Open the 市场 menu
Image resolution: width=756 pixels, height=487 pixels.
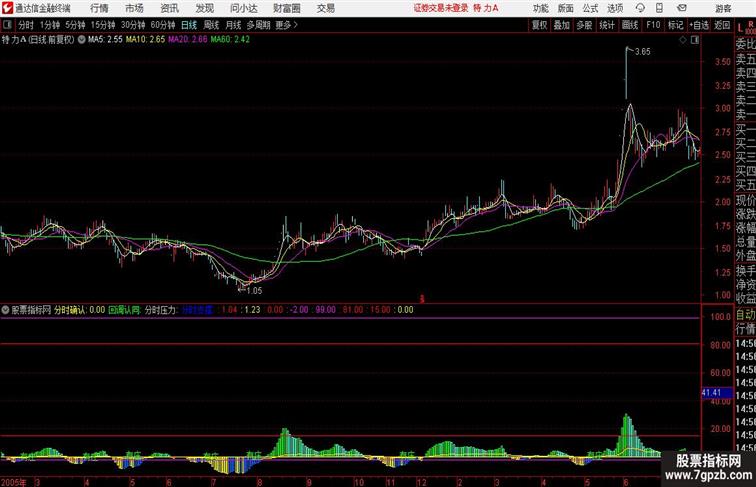click(134, 8)
